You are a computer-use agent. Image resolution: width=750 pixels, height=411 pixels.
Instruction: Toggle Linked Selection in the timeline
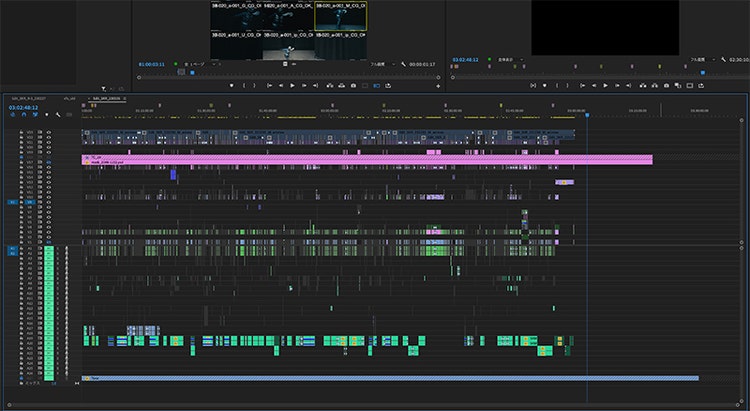35,115
